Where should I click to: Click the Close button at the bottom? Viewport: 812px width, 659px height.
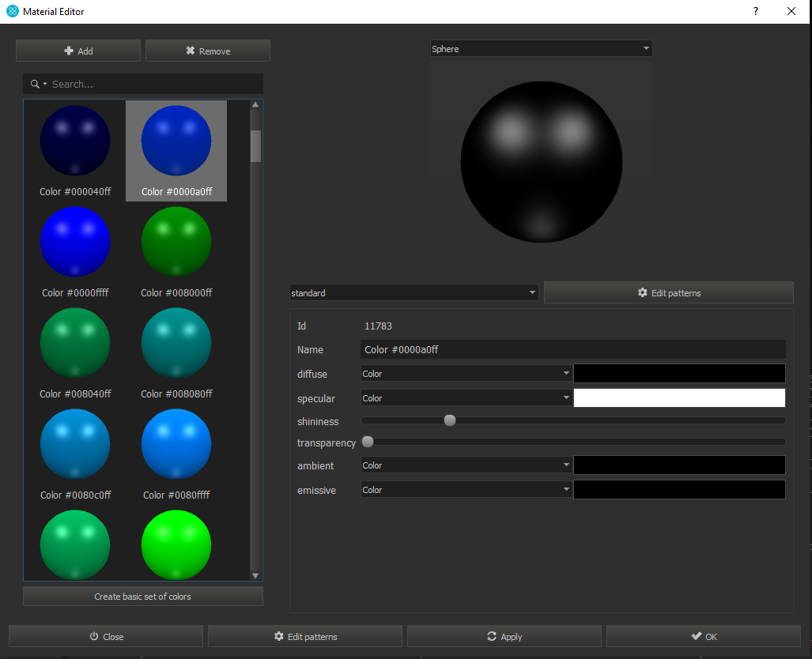coord(106,636)
